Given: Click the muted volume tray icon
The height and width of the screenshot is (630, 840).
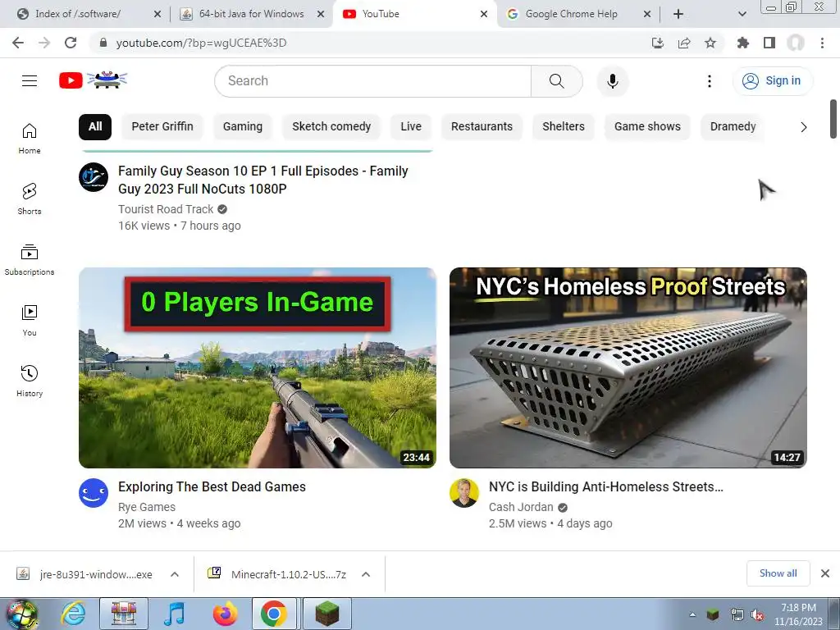Looking at the screenshot, I should pyautogui.click(x=757, y=615).
